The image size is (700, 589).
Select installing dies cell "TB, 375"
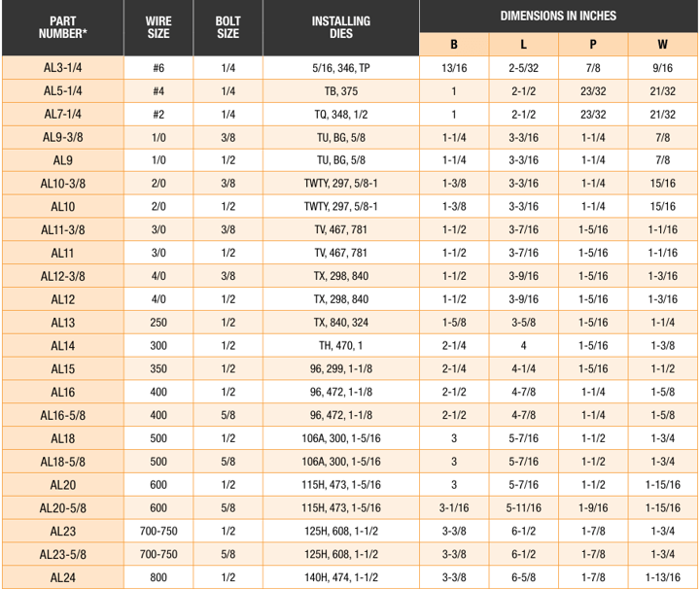[340, 91]
